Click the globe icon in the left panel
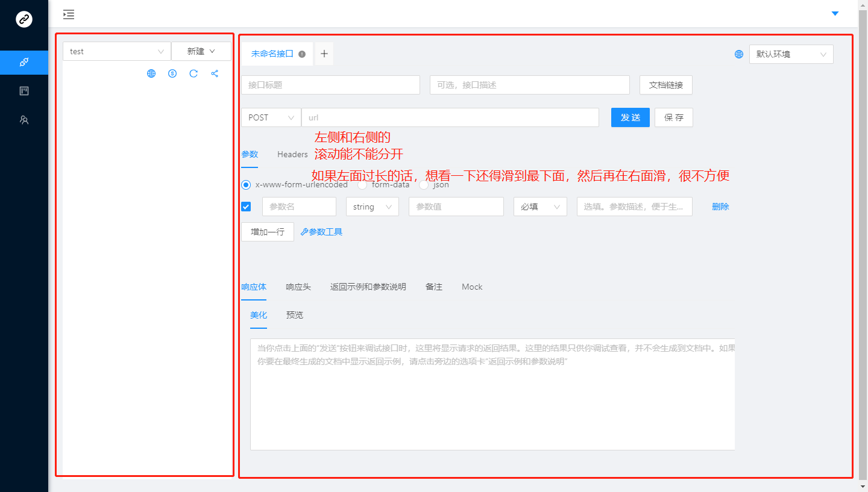 (151, 73)
